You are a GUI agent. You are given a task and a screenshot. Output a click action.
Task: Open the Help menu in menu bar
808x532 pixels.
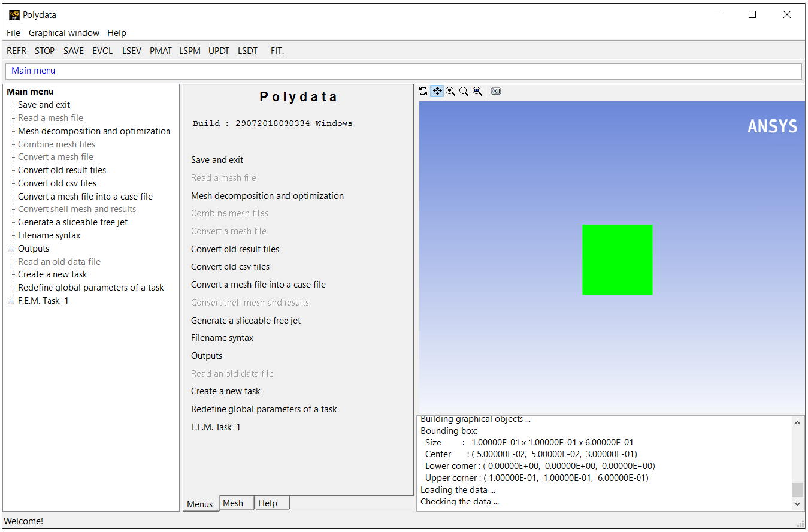coord(117,33)
